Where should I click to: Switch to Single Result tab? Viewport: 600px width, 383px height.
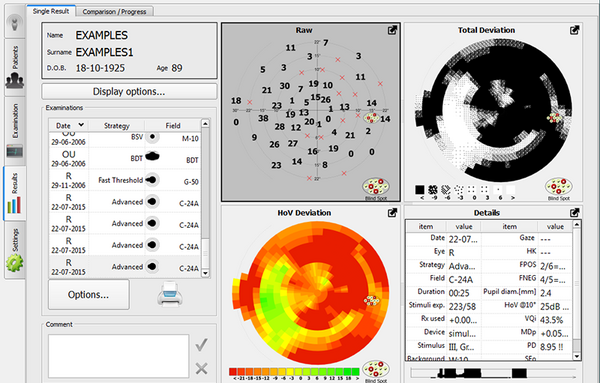(51, 11)
